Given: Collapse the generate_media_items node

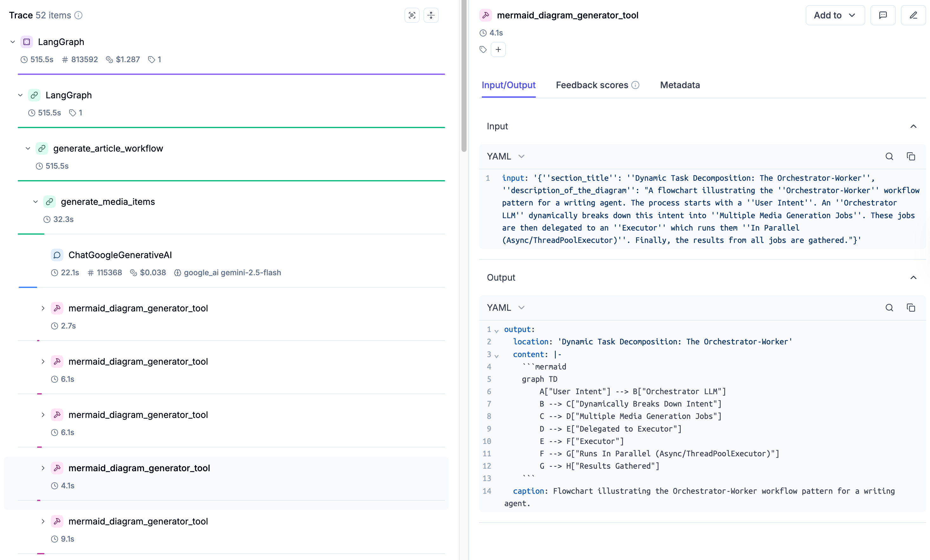Looking at the screenshot, I should 36,201.
